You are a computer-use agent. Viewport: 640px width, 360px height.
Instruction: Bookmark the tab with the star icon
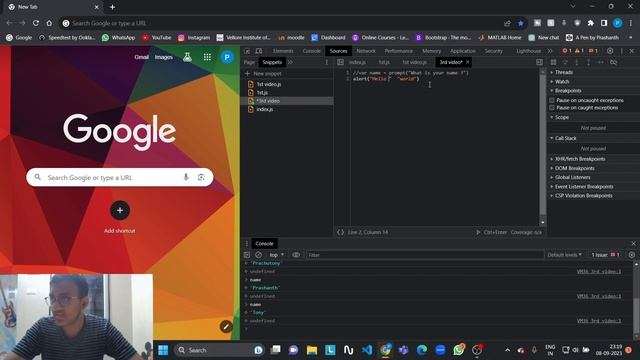521,23
